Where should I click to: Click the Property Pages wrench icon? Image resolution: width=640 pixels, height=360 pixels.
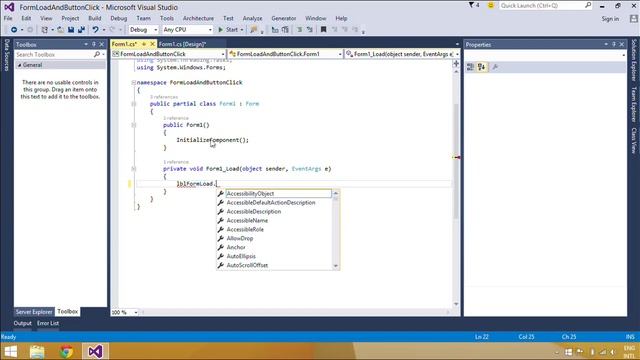[495, 67]
